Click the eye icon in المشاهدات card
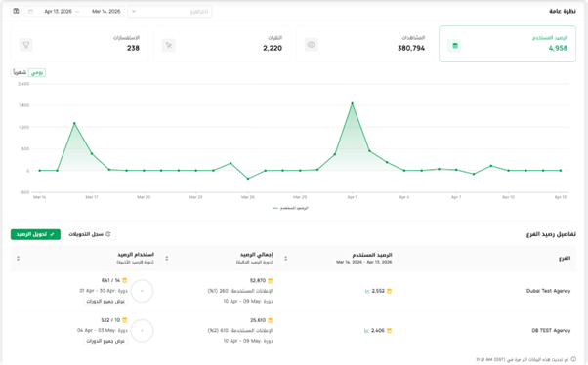The image size is (588, 365). 312,45
